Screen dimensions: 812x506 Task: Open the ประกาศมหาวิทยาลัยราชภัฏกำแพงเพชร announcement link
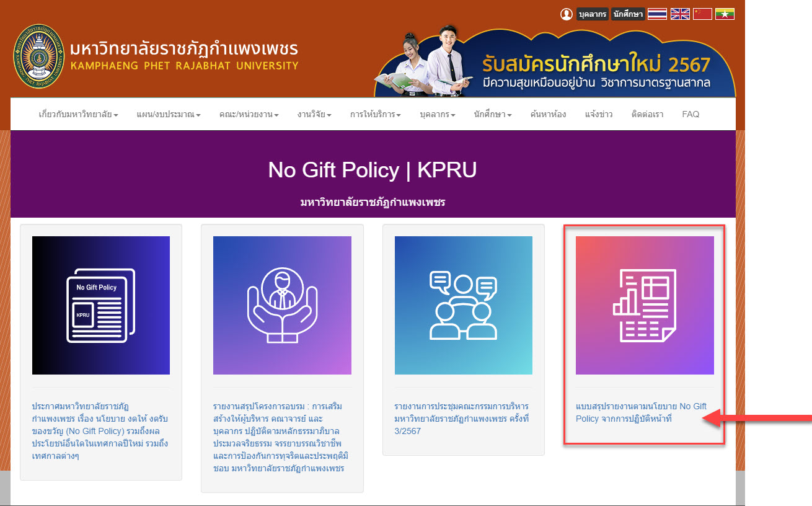100,431
